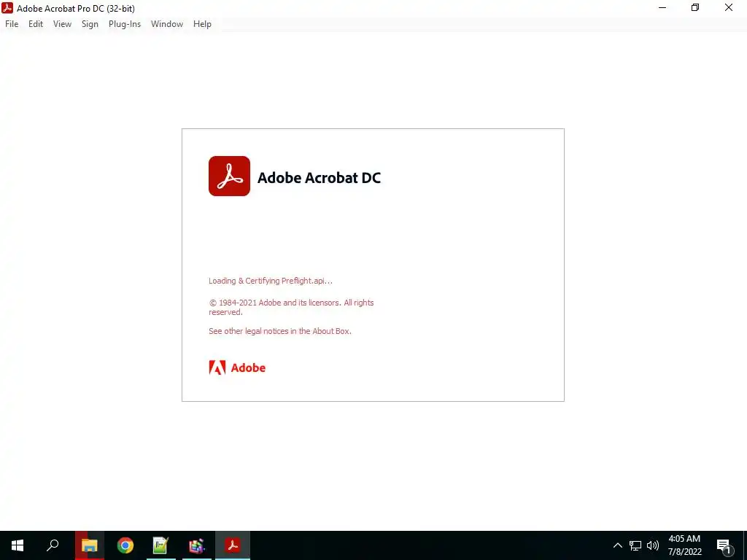Open the File menu

pos(12,24)
